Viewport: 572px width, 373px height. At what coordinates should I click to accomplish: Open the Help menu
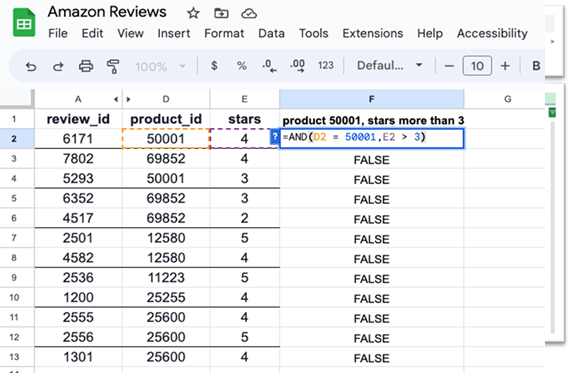pyautogui.click(x=430, y=33)
